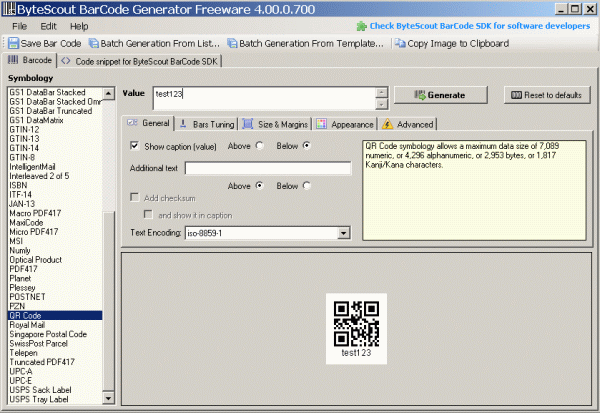Switch to the Appearance tab

pos(345,124)
